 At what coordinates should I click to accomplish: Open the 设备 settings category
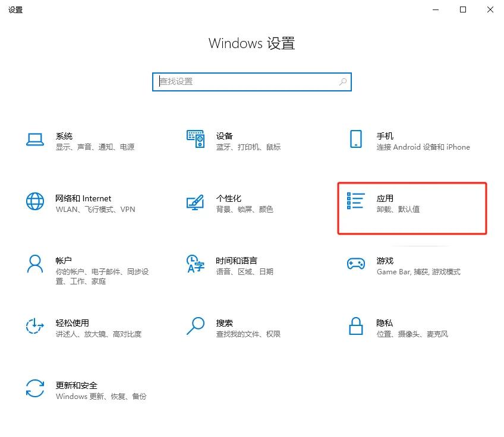(234, 141)
